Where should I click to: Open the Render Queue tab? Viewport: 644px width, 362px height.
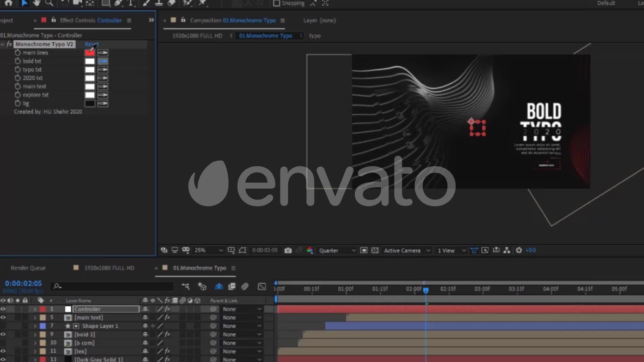point(28,268)
